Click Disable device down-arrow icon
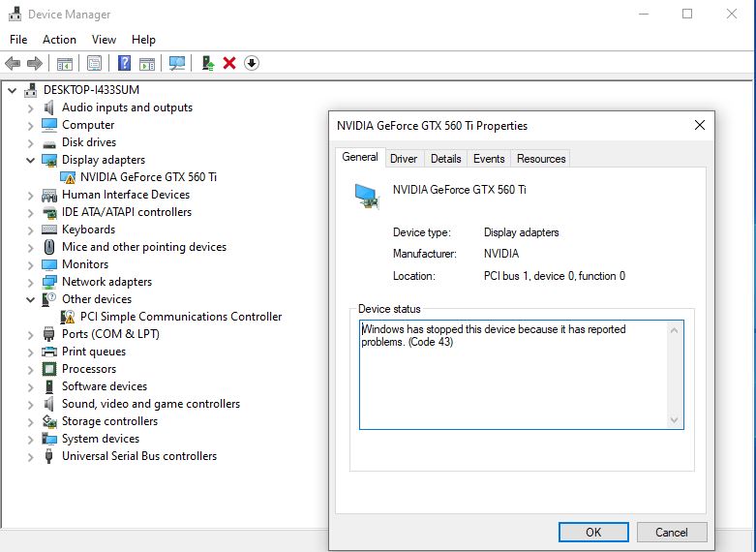This screenshot has height=552, width=756. point(252,63)
